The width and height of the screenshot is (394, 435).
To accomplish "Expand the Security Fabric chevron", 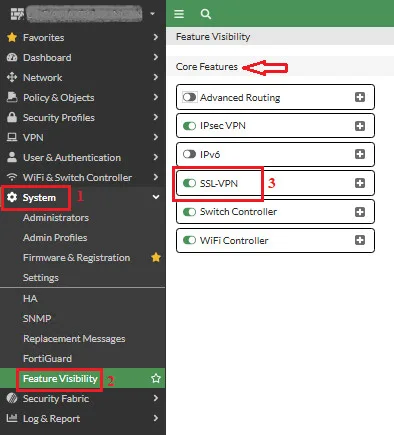I will click(156, 398).
